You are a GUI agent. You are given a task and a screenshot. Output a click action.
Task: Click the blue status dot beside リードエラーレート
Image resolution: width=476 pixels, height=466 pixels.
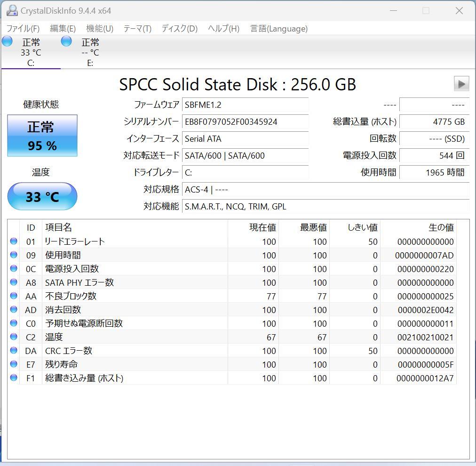click(x=14, y=241)
